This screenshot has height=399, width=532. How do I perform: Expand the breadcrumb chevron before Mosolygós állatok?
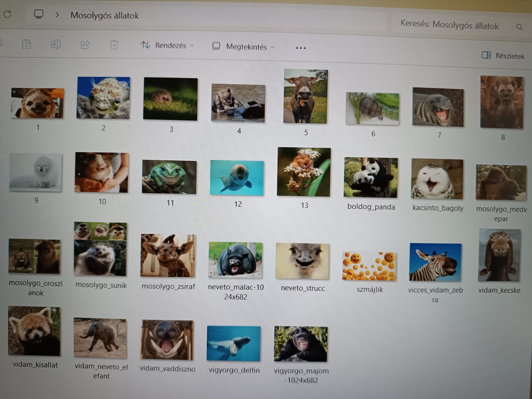pyautogui.click(x=57, y=15)
